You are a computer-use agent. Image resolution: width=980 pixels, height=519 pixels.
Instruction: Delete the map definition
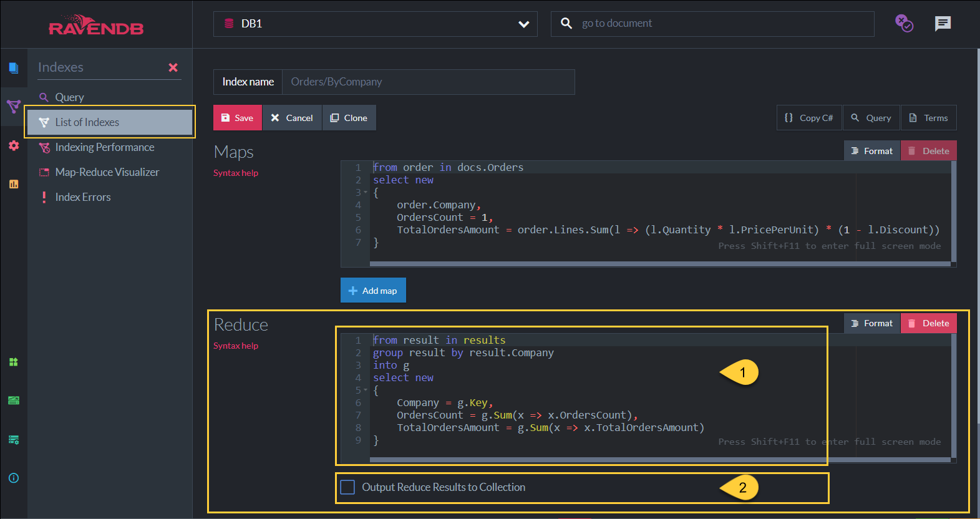929,151
